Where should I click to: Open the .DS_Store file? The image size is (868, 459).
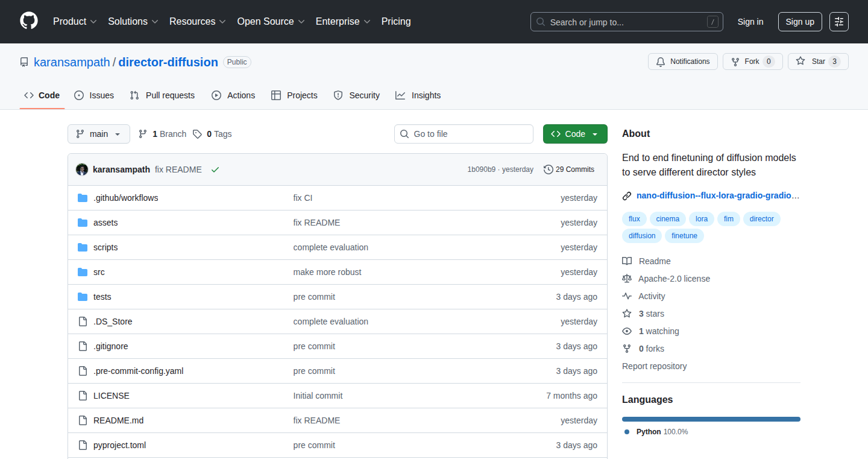pos(113,321)
